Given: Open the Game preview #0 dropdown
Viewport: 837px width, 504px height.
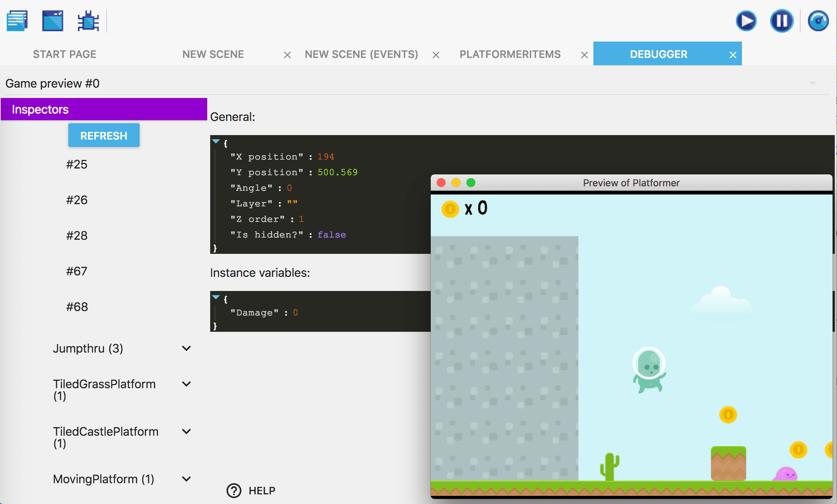Looking at the screenshot, I should 812,84.
